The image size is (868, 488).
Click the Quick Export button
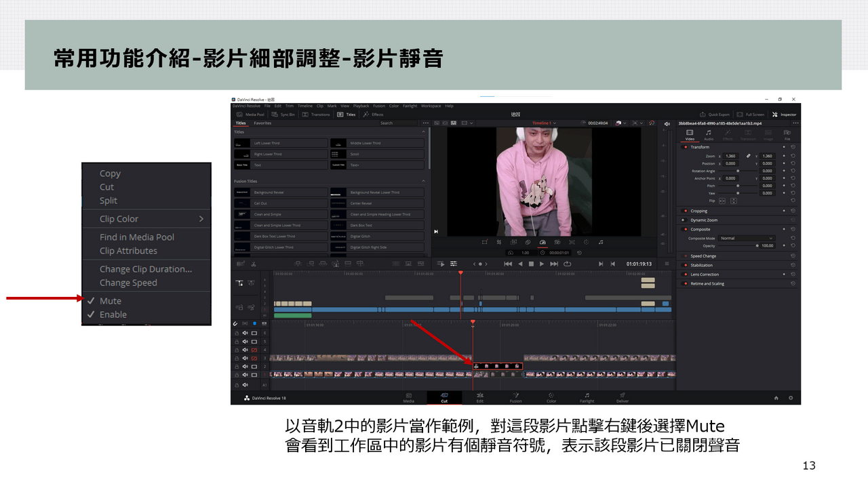pyautogui.click(x=715, y=115)
